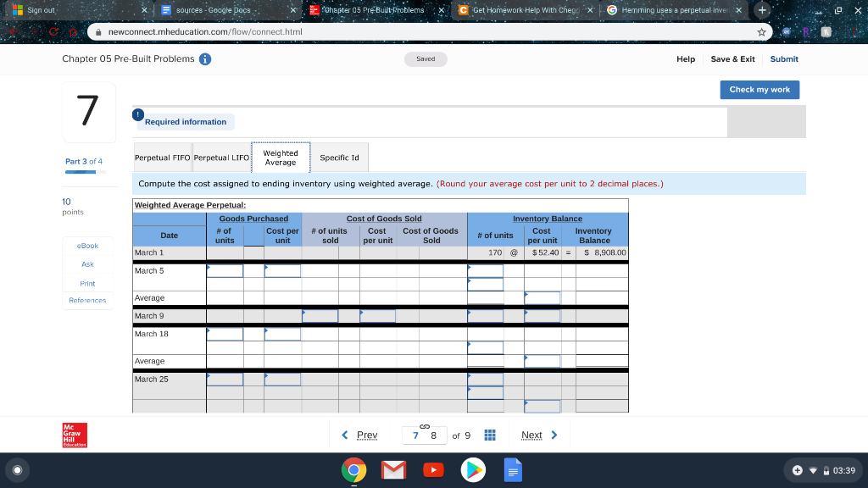Click the question map grid icon near page numbers
Viewport: 868px width, 488px height.
tap(489, 435)
